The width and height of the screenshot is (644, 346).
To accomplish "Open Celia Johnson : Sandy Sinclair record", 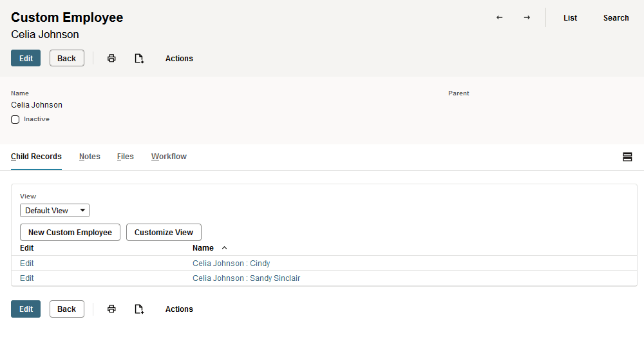I will click(247, 278).
